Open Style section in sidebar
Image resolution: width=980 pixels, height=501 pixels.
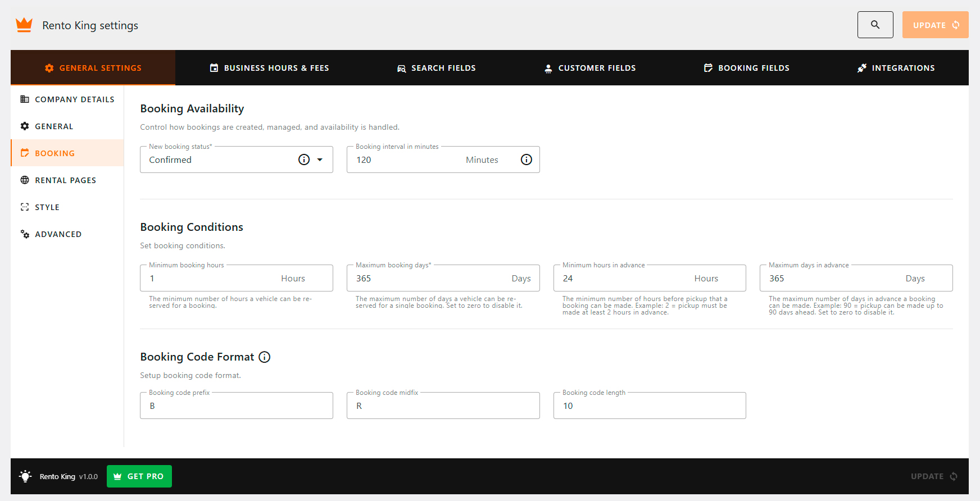pyautogui.click(x=67, y=207)
